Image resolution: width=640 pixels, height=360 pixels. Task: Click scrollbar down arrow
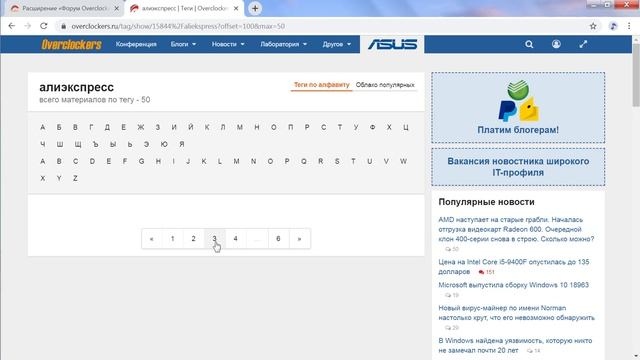[x=636, y=356]
